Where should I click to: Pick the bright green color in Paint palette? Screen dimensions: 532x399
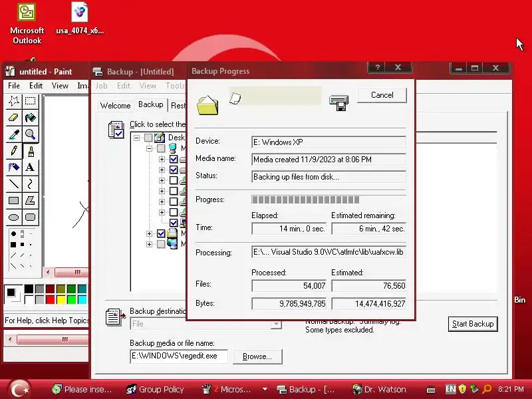71,300
